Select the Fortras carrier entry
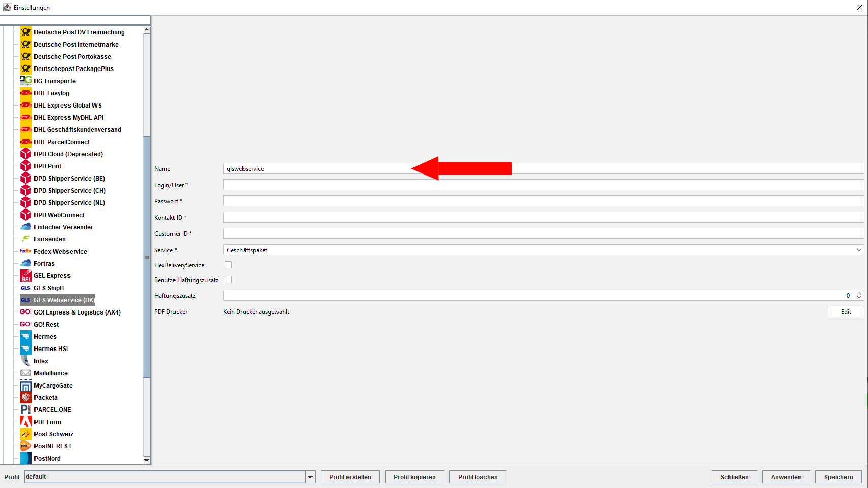Image resolution: width=868 pixels, height=488 pixels. pyautogui.click(x=44, y=263)
